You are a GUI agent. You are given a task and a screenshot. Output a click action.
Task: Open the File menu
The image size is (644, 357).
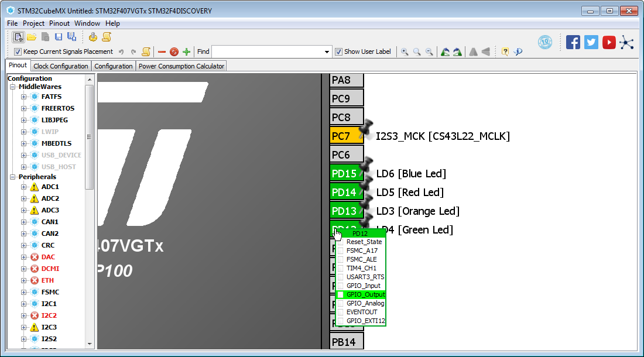click(x=12, y=23)
